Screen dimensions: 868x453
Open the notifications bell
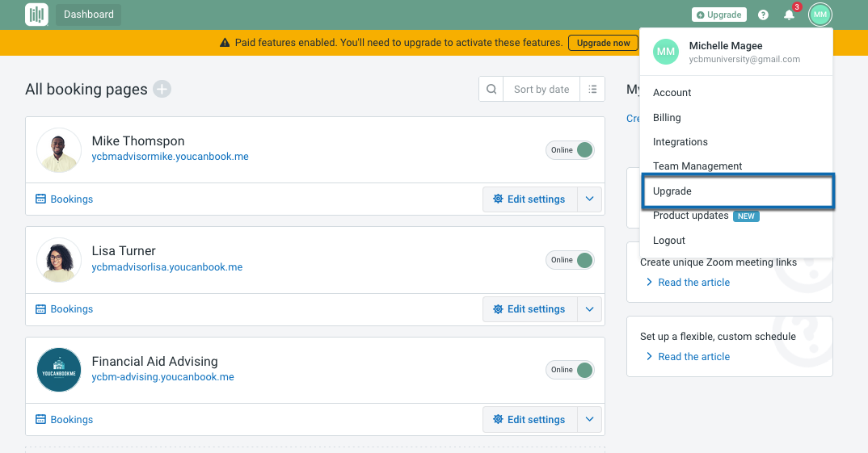click(x=789, y=15)
